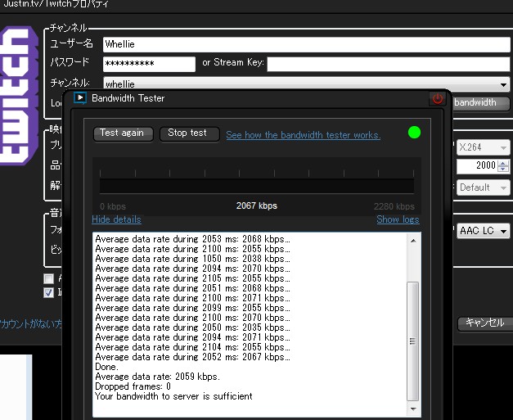The image size is (513, 420).
Task: Increase the 2000 bitrate with up arrow
Action: 503,162
